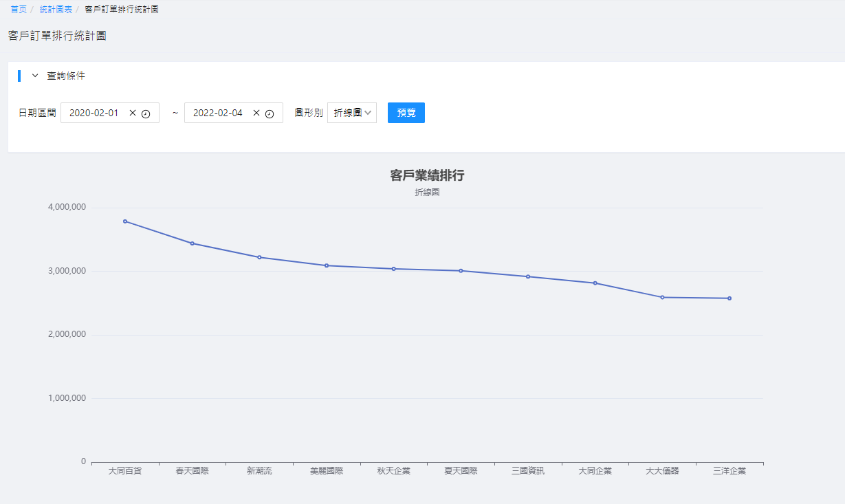Image resolution: width=845 pixels, height=504 pixels.
Task: Click the 客戶業績排行 chart title
Action: click(x=427, y=175)
